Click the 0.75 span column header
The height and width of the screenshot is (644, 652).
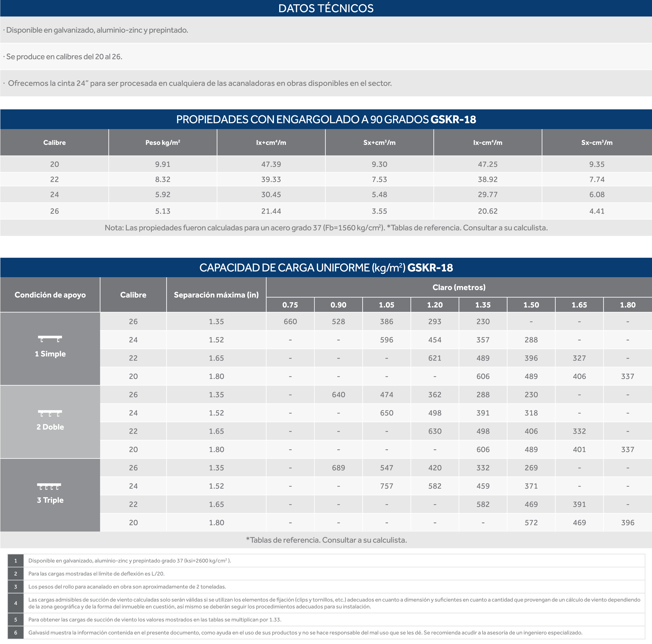click(x=290, y=305)
